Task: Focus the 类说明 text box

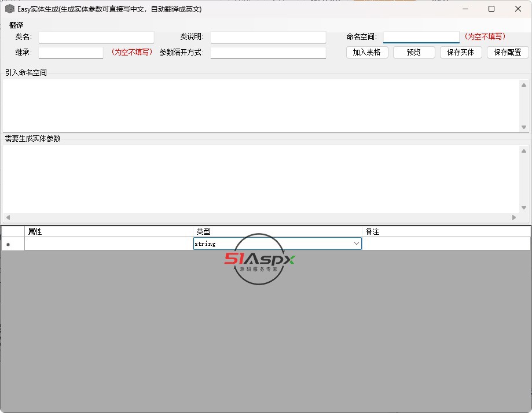Action: click(268, 37)
